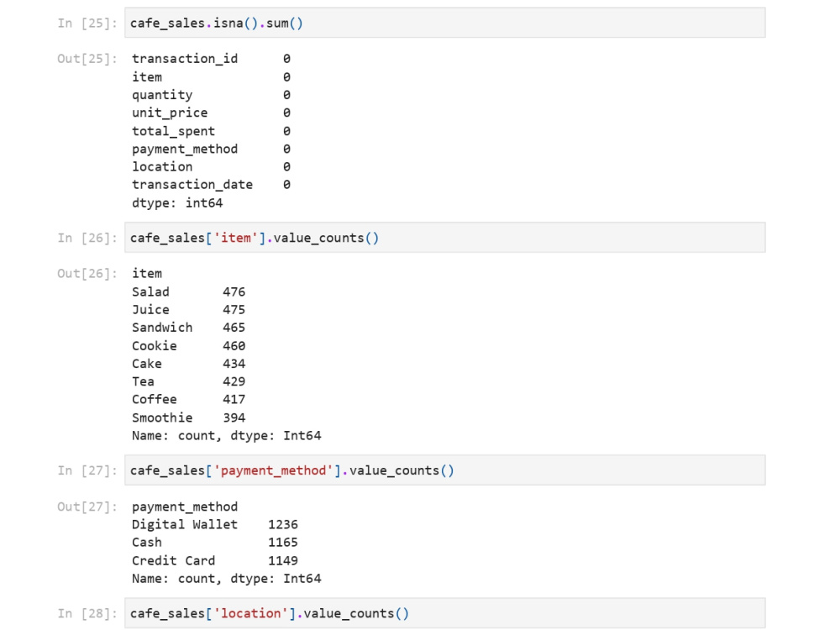Select the In [28] prompt label
The width and height of the screenshot is (840, 630).
click(87, 613)
